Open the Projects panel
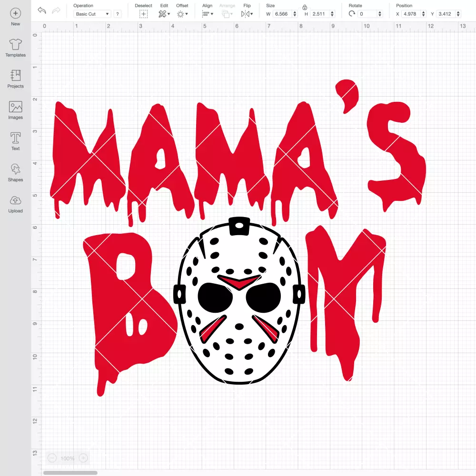The width and height of the screenshot is (476, 476). coord(16,79)
